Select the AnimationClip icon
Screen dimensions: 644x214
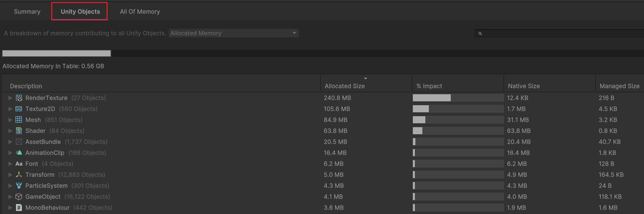pos(19,153)
